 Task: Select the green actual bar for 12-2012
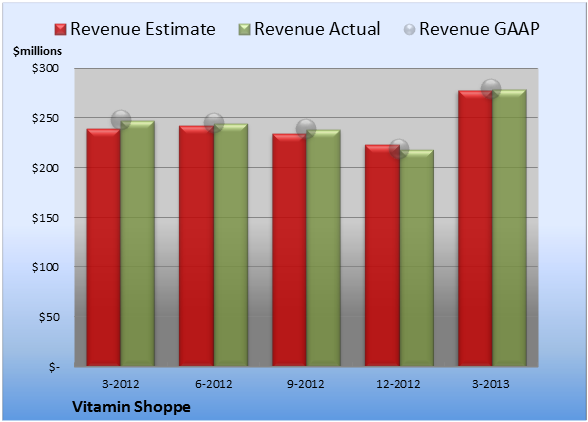417,258
